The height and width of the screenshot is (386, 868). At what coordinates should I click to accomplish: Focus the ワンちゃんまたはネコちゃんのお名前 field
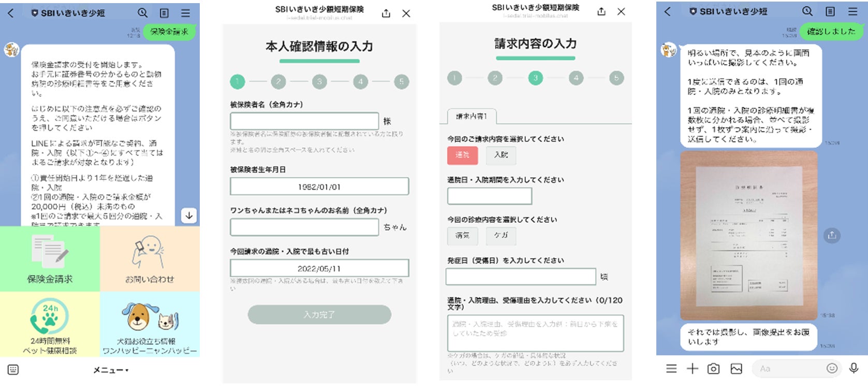click(x=304, y=227)
